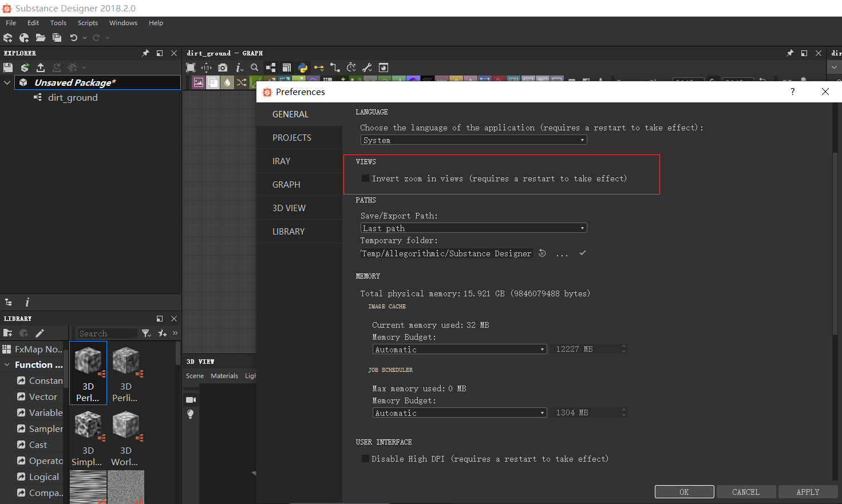
Task: Click OK in Preferences dialog
Action: pos(685,492)
